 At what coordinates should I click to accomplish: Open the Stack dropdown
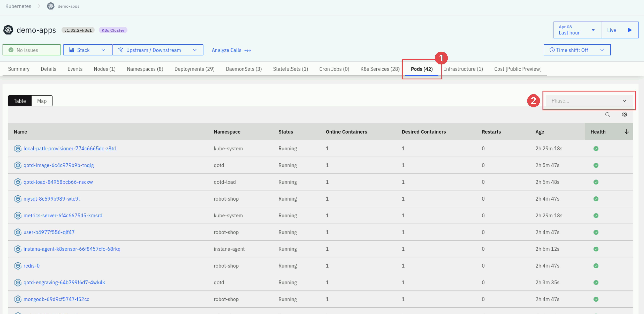coord(87,50)
